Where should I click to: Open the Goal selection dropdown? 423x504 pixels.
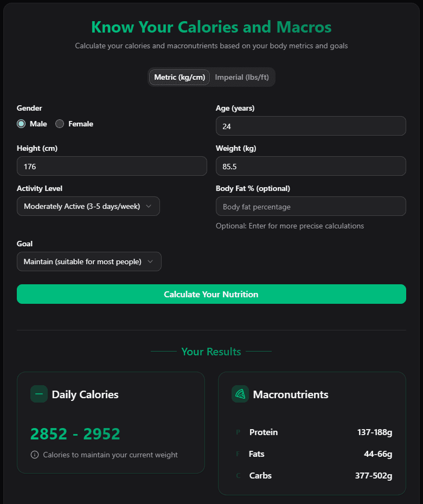[89, 261]
